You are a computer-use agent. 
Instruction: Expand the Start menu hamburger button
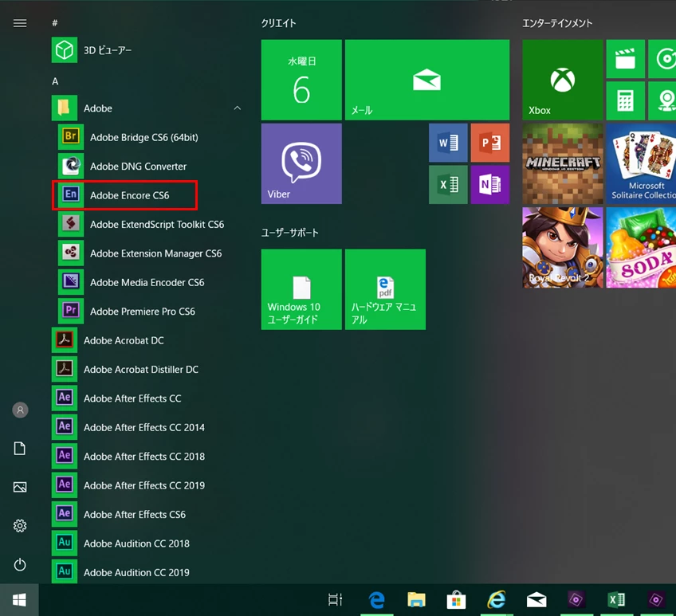(20, 23)
